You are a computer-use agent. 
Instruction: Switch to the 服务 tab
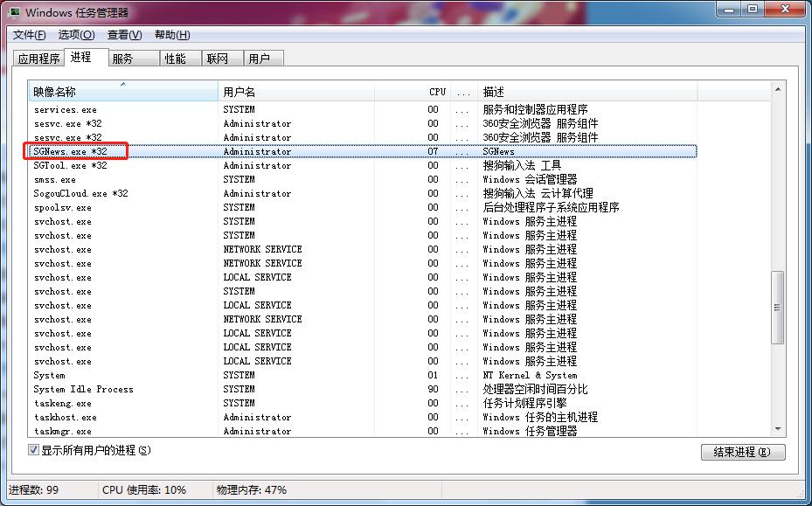click(x=133, y=59)
